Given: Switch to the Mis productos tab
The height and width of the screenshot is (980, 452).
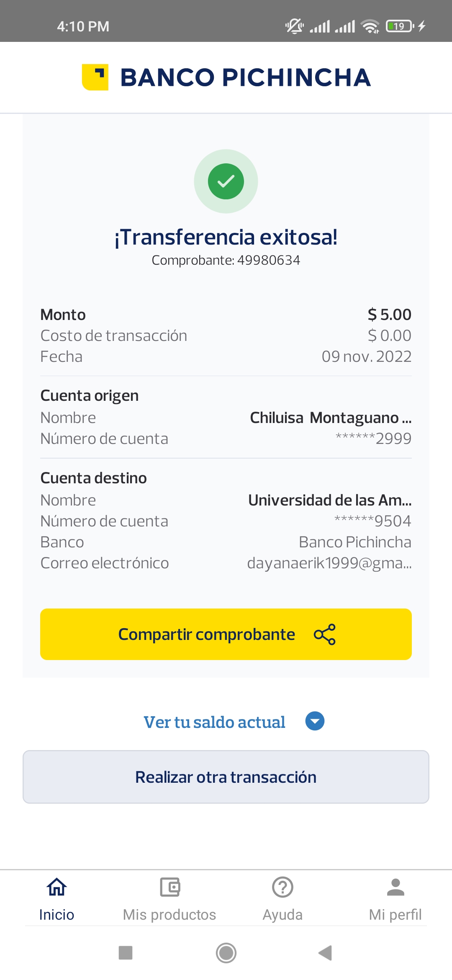Looking at the screenshot, I should pos(169,915).
